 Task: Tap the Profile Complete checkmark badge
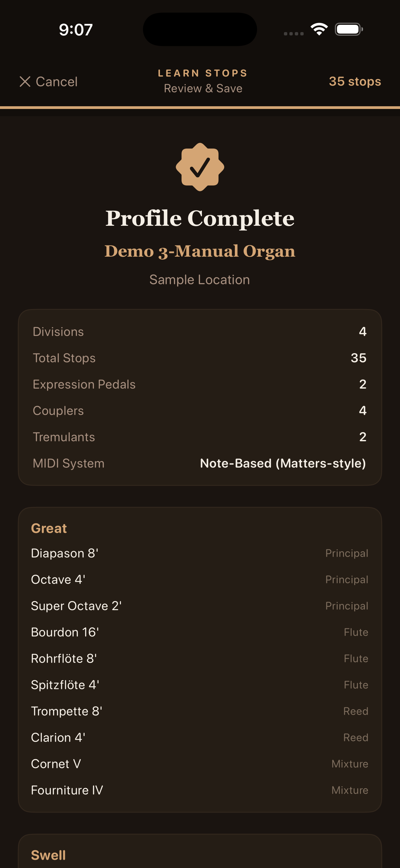coord(200,167)
